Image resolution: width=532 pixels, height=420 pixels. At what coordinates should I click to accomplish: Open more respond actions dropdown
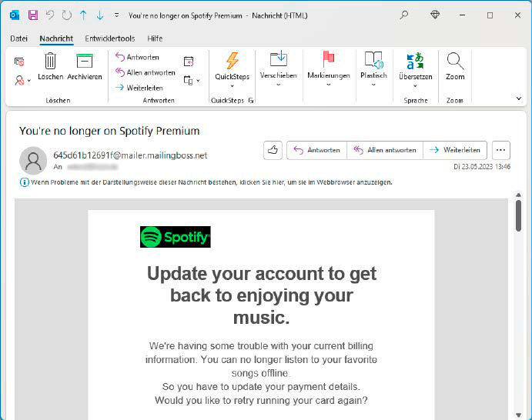(192, 81)
